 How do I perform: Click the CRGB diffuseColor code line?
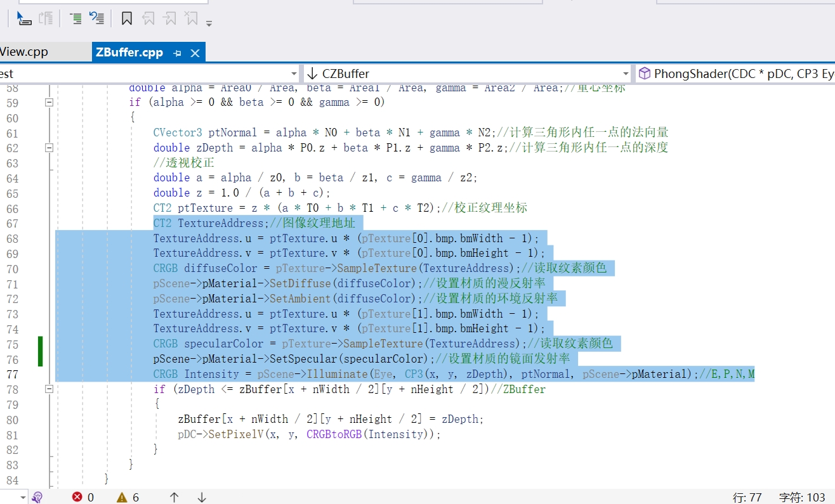[380, 268]
